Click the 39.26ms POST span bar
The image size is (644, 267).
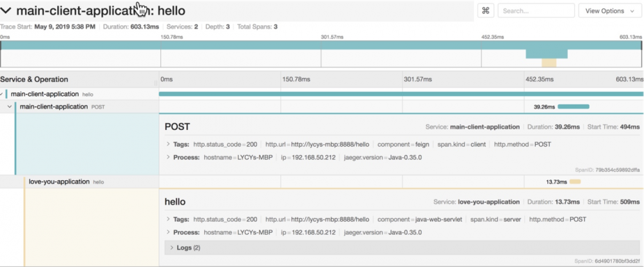573,107
